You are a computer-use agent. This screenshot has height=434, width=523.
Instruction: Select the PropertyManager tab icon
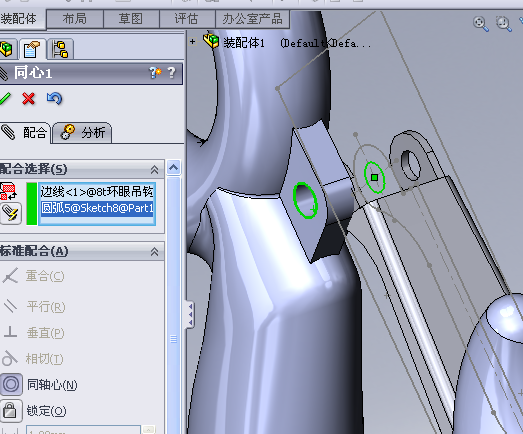pos(31,49)
